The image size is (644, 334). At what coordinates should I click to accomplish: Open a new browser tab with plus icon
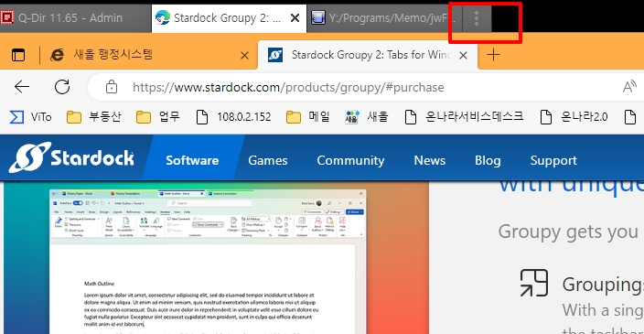[x=493, y=55]
